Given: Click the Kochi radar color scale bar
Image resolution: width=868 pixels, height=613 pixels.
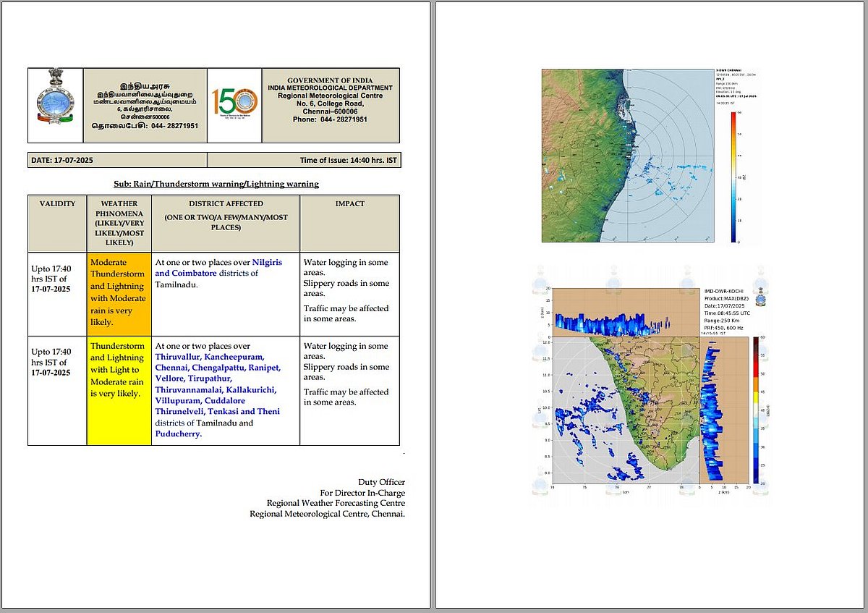Looking at the screenshot, I should point(755,410).
